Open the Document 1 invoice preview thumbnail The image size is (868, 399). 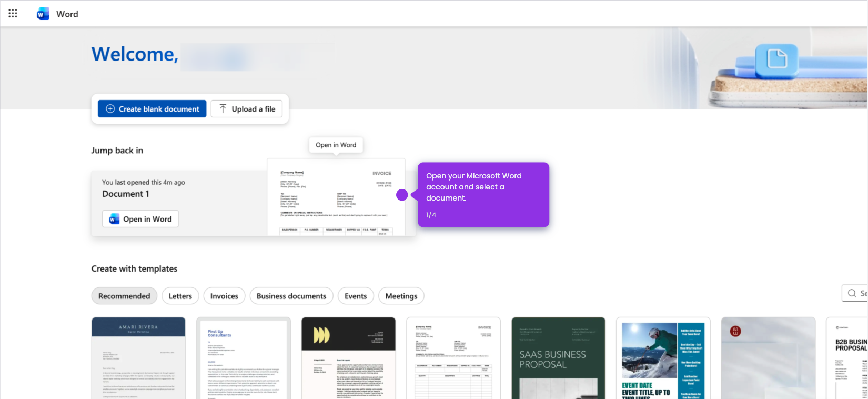point(336,197)
